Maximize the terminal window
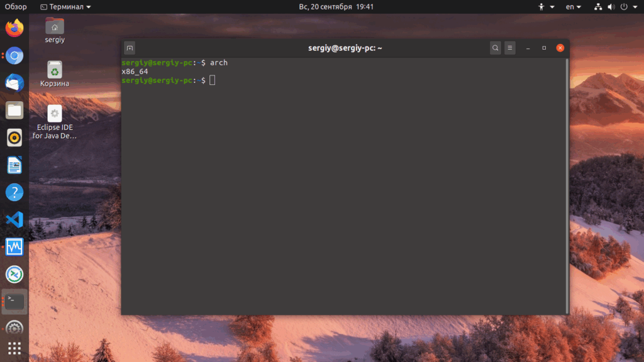The width and height of the screenshot is (644, 362). 544,48
